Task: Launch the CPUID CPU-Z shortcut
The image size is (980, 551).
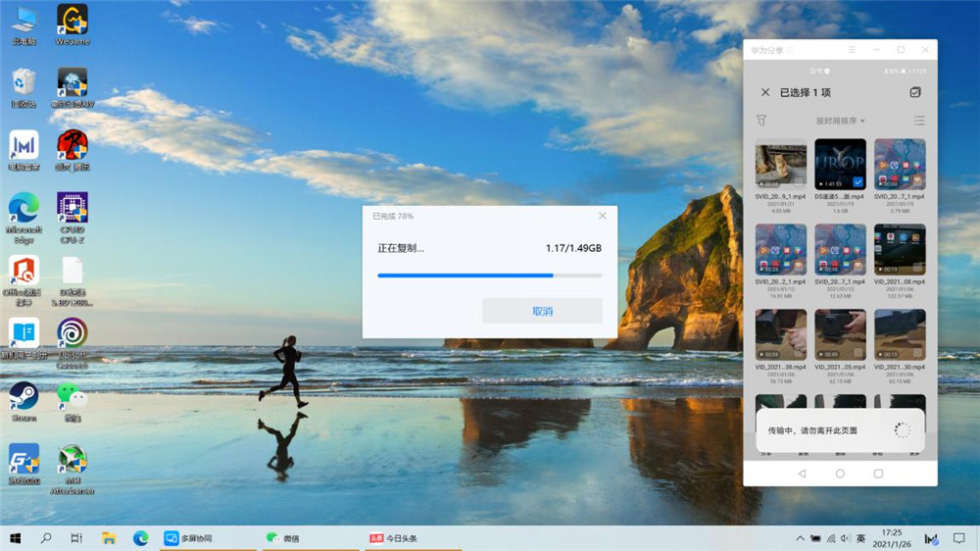Action: [x=73, y=218]
